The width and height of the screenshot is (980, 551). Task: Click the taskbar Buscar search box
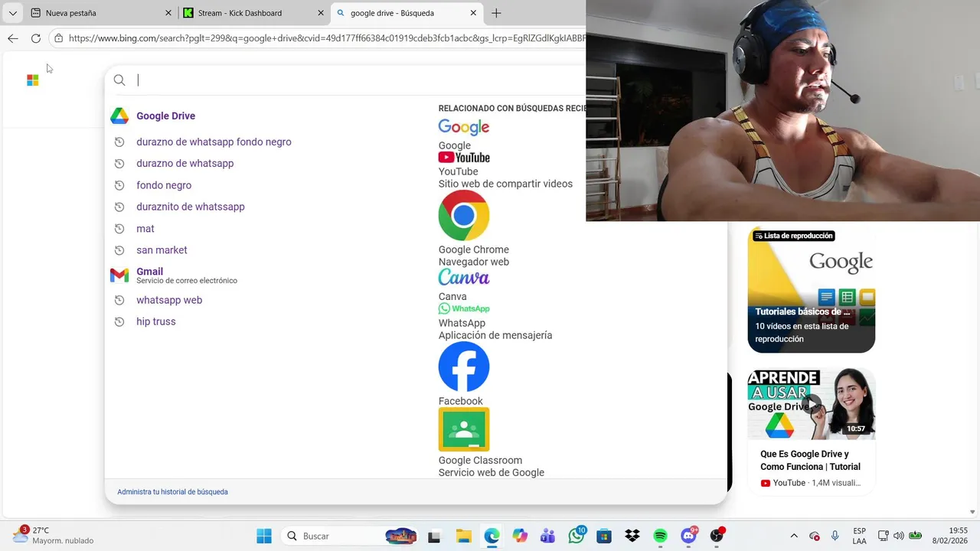(x=350, y=536)
